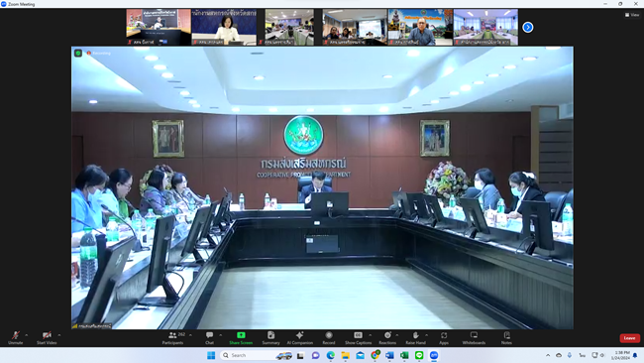Open the Participants panel
Viewport: 644px width, 363px height.
(173, 338)
